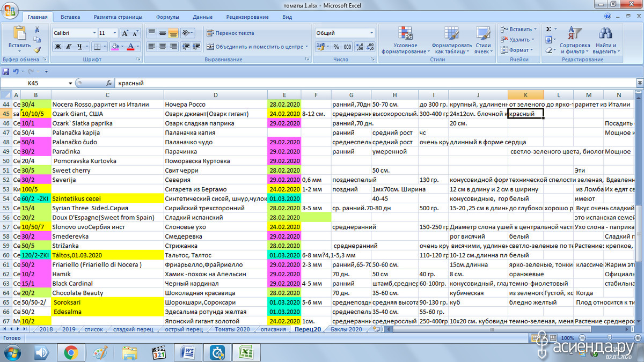Toggle italic (К) formatting
Image resolution: width=644 pixels, height=362 pixels.
pos(69,47)
